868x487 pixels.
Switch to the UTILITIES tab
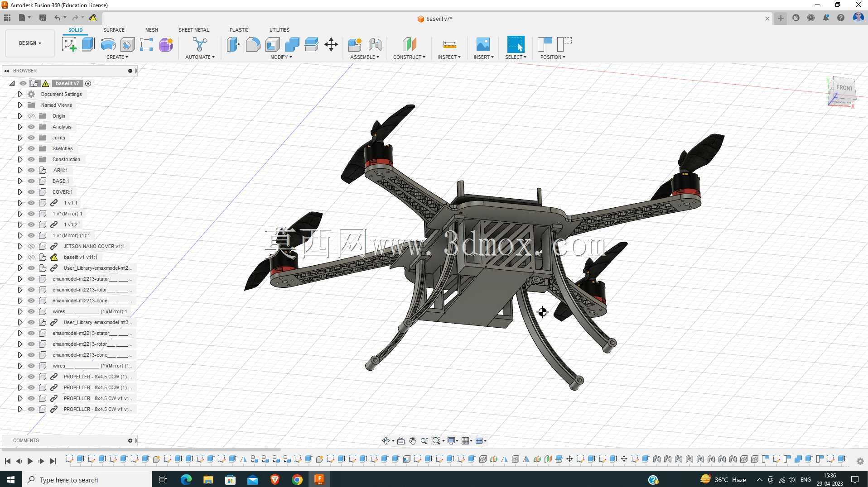[280, 30]
